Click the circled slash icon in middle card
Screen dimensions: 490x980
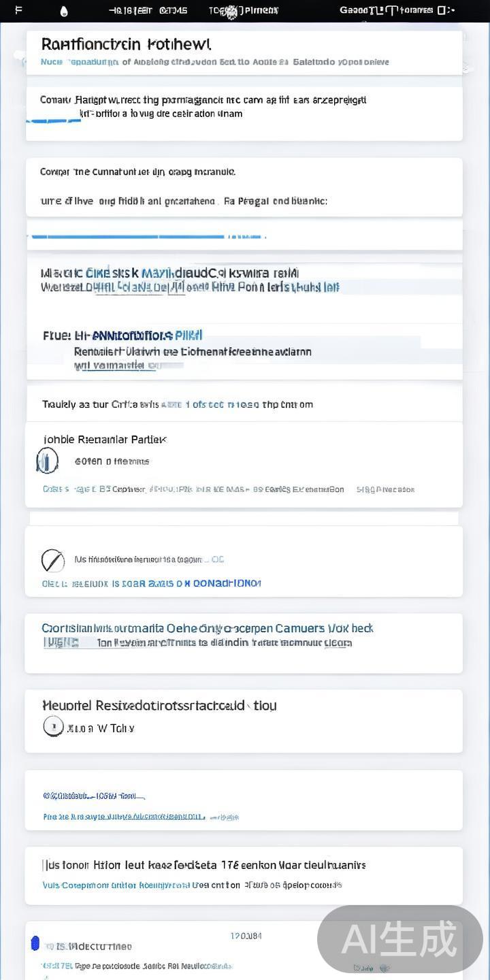click(52, 561)
